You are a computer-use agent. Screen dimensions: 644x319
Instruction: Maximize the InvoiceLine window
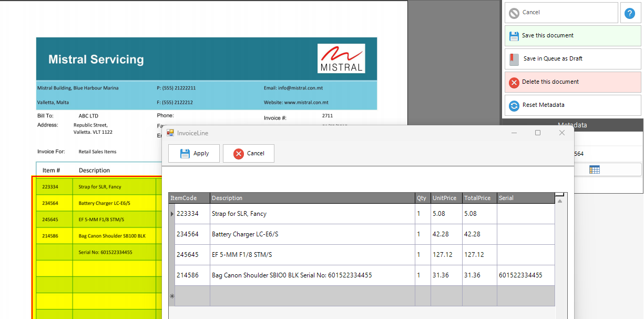click(538, 133)
